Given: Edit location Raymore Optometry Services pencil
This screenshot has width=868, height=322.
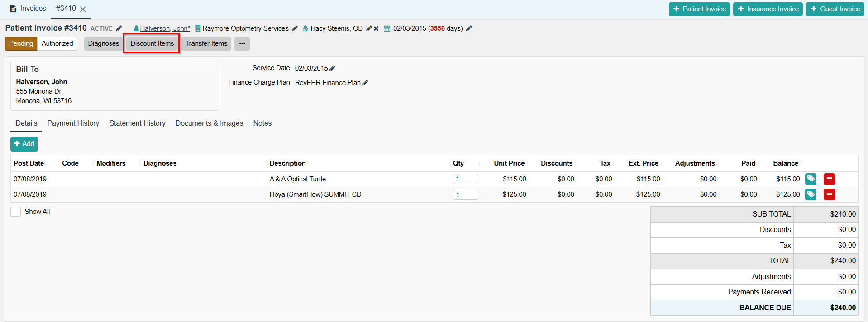Looking at the screenshot, I should pyautogui.click(x=295, y=28).
